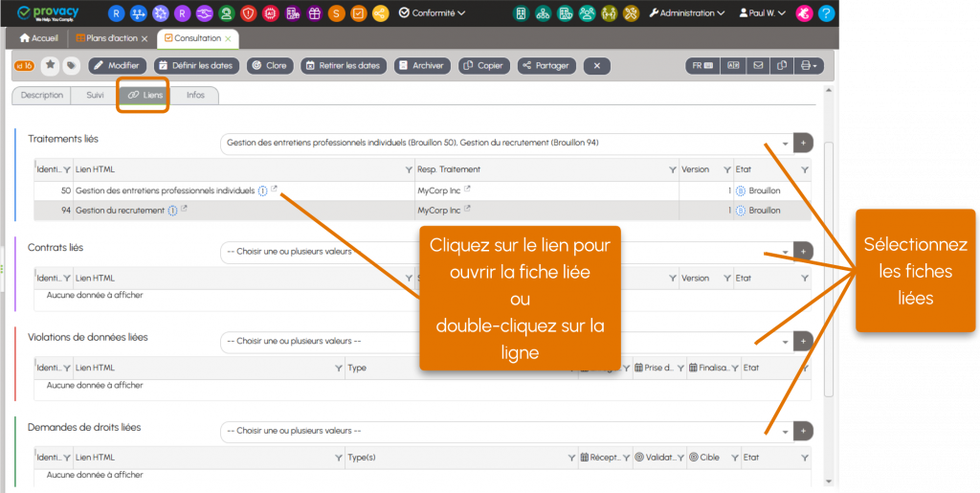This screenshot has height=493, width=980.
Task: Switch to the Suivi tab
Action: (x=95, y=95)
